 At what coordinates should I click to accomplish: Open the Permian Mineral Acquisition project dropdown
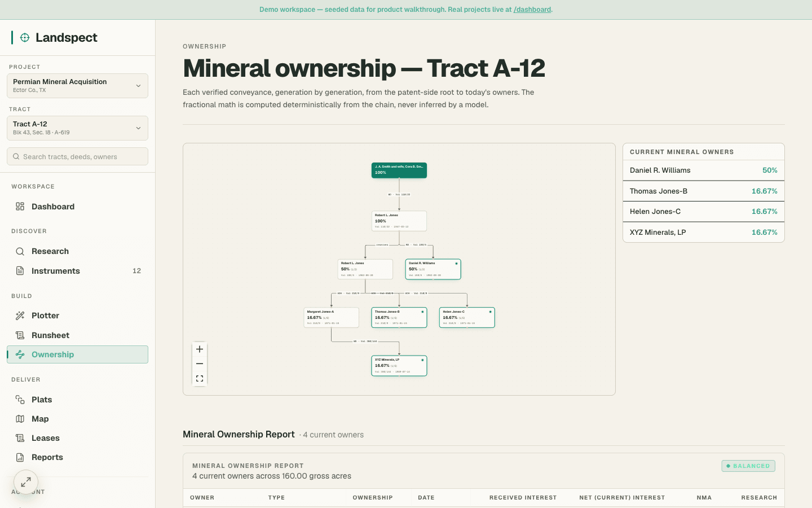pos(77,86)
